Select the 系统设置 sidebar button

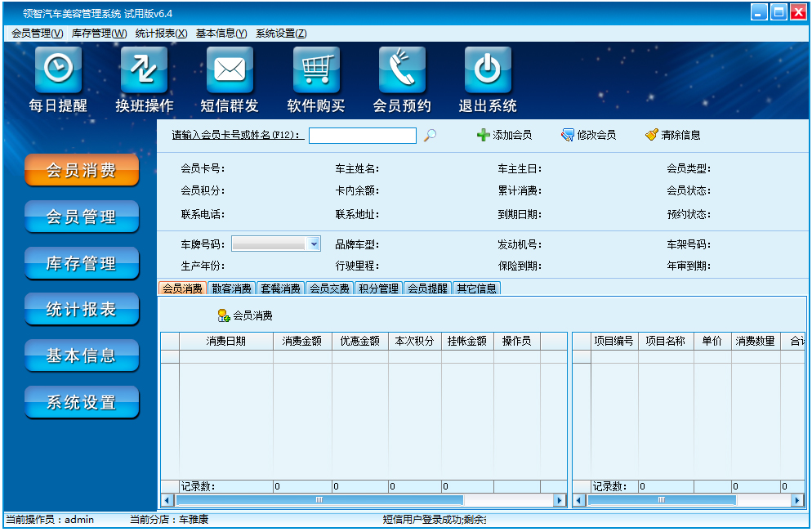(x=82, y=402)
